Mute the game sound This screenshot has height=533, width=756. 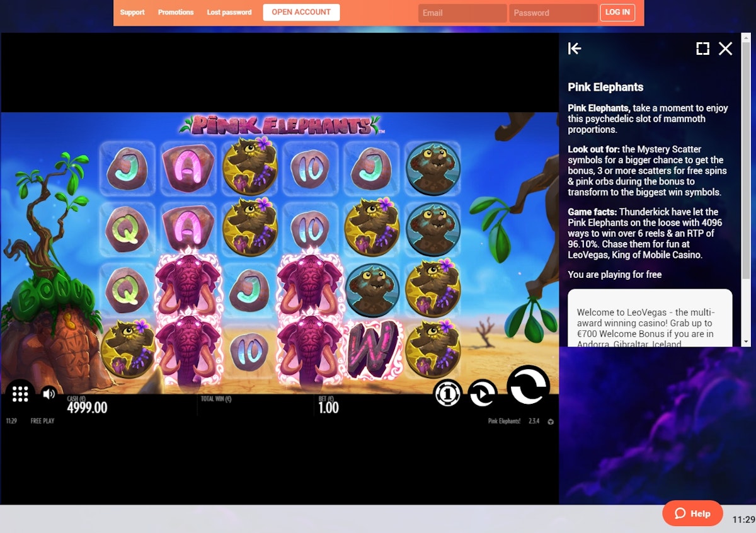[49, 394]
